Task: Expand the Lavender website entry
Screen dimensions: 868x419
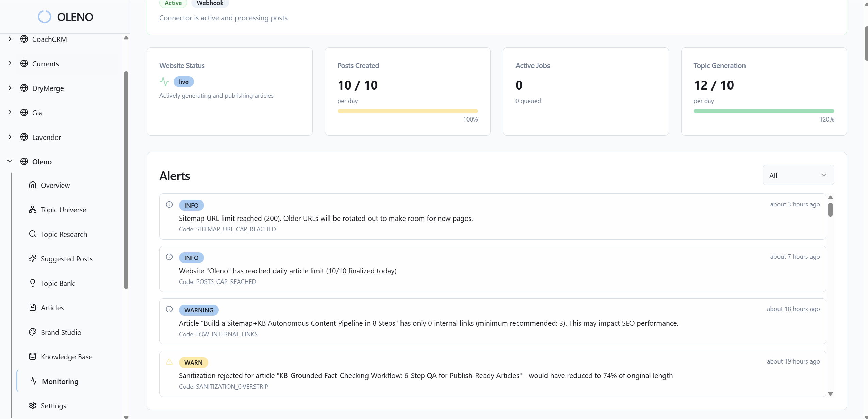Action: pos(10,137)
